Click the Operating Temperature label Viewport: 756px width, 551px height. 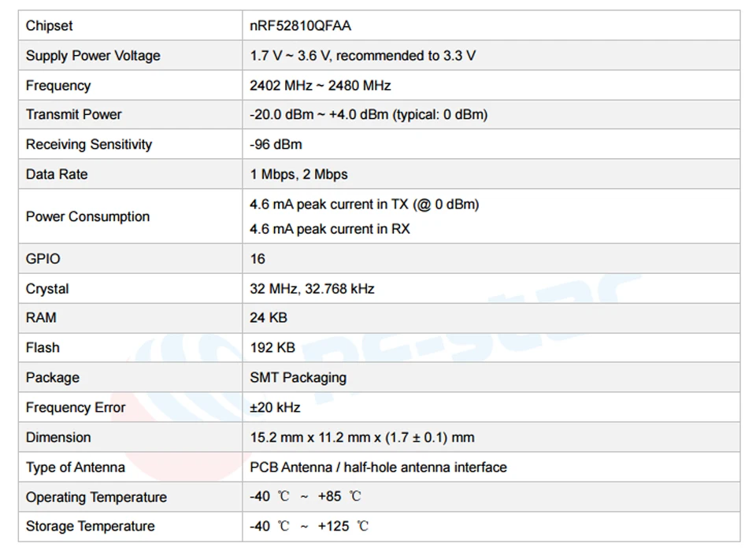(x=96, y=497)
